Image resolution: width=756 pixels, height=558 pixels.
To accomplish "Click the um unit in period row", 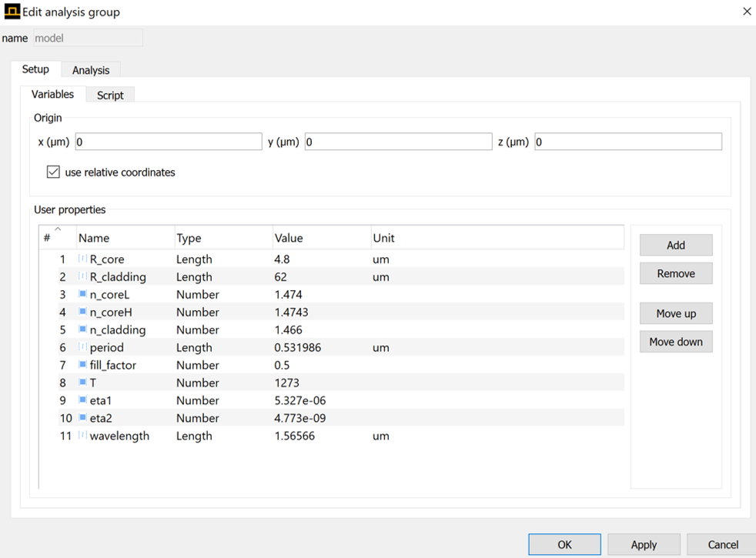I will [x=381, y=347].
